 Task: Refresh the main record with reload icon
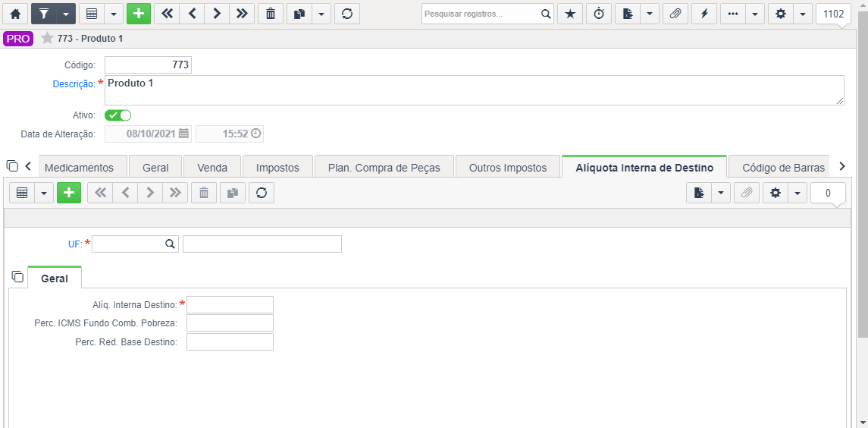(x=347, y=14)
